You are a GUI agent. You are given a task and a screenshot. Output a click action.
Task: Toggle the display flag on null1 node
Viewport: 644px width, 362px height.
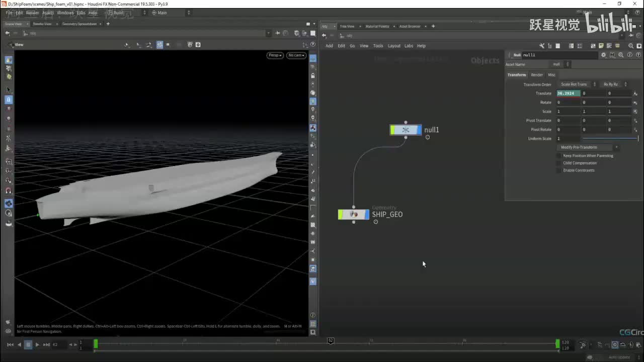[419, 130]
